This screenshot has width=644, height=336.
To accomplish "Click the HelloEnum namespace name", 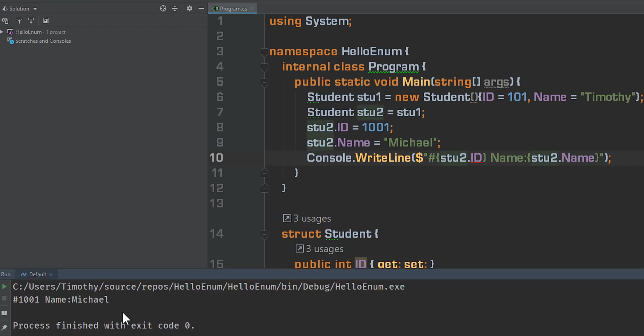I will 372,52.
